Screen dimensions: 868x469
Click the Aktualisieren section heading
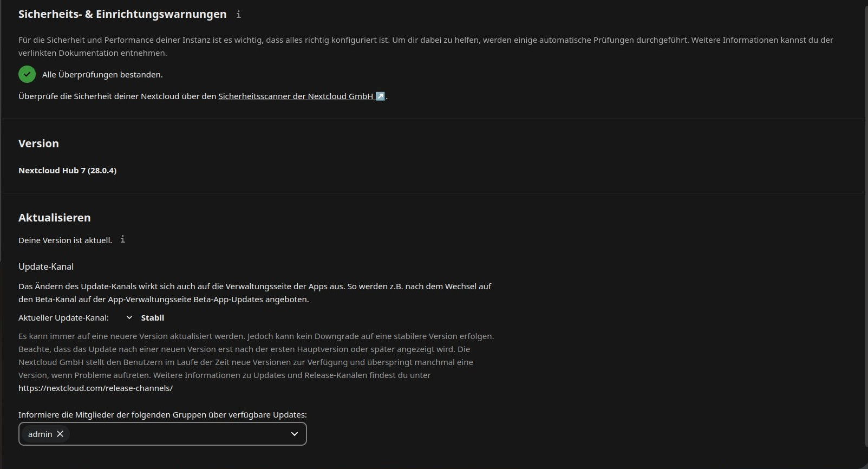click(x=55, y=218)
